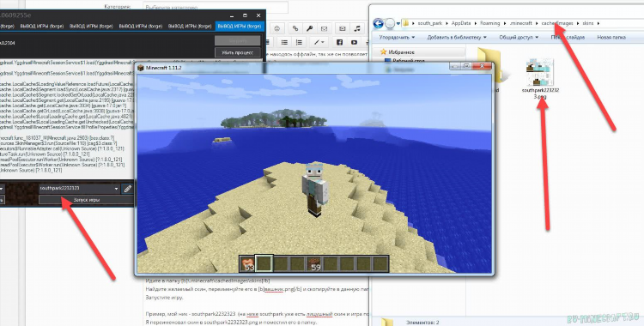The width and height of the screenshot is (644, 326).
Task: Select the southpark2232323.png skin thumbnail
Action: (x=540, y=79)
